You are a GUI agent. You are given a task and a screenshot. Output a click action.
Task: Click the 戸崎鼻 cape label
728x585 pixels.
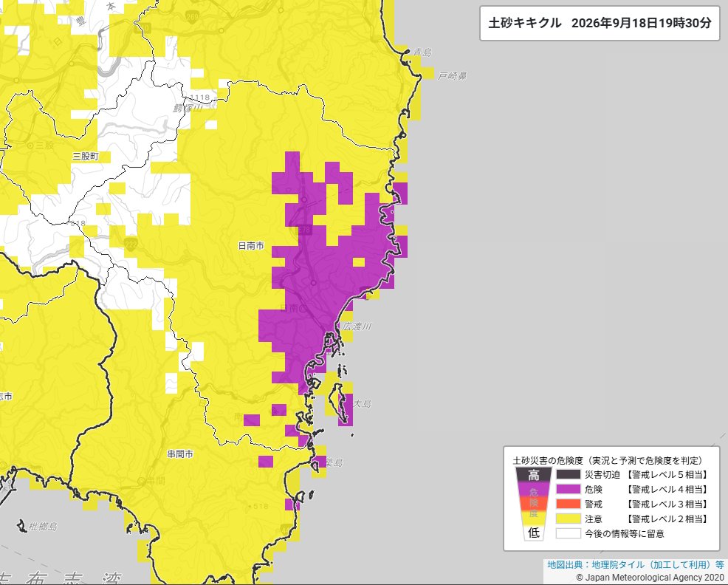tap(452, 75)
